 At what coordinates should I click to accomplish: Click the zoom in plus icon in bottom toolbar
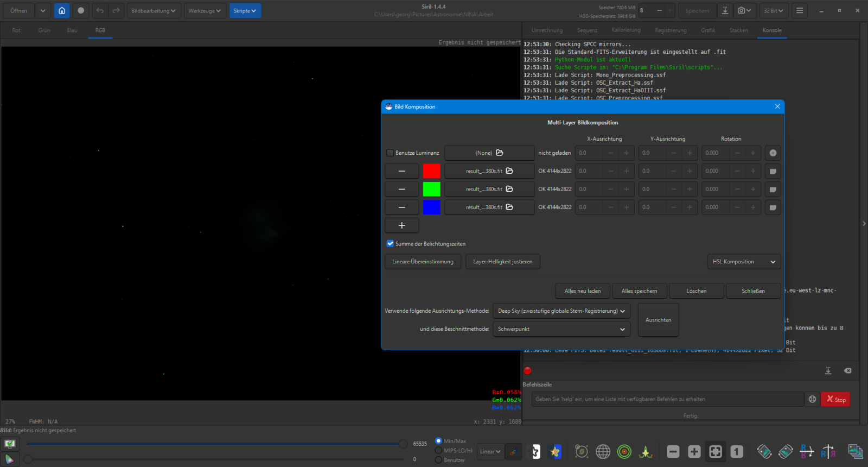(x=694, y=451)
